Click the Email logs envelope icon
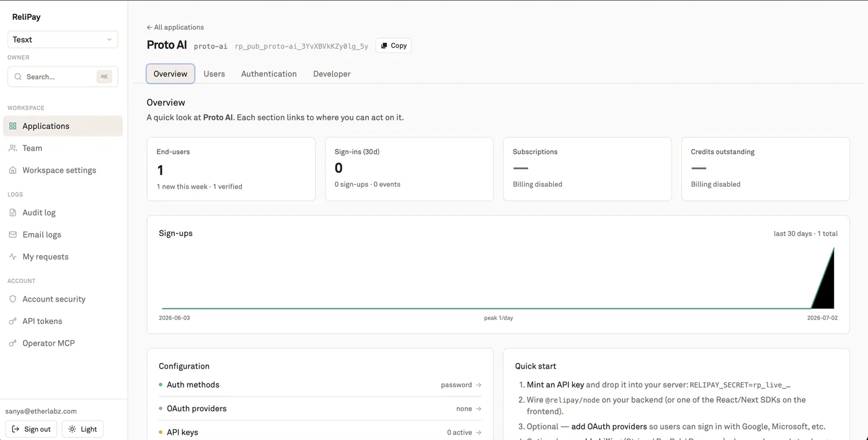The image size is (868, 440). (12, 235)
